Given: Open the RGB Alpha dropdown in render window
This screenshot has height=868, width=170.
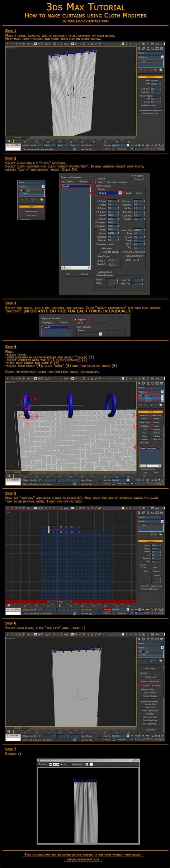Looking at the screenshot, I should pyautogui.click(x=80, y=764).
